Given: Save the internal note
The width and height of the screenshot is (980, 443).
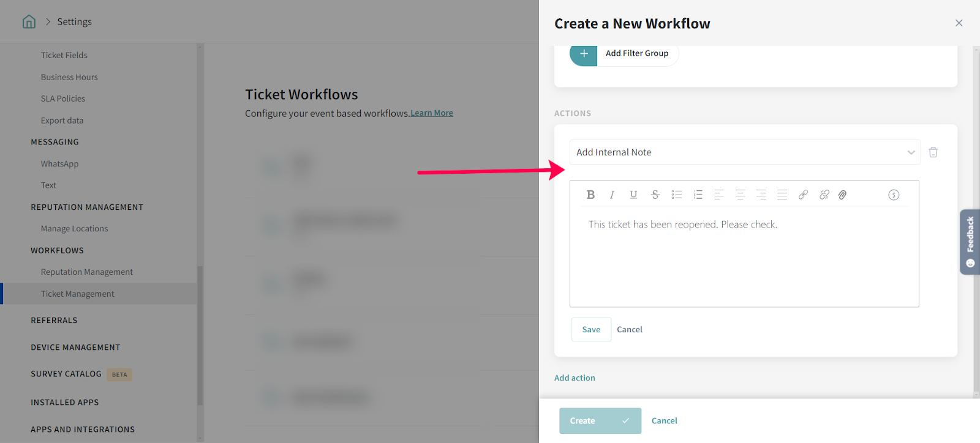Looking at the screenshot, I should click(591, 329).
